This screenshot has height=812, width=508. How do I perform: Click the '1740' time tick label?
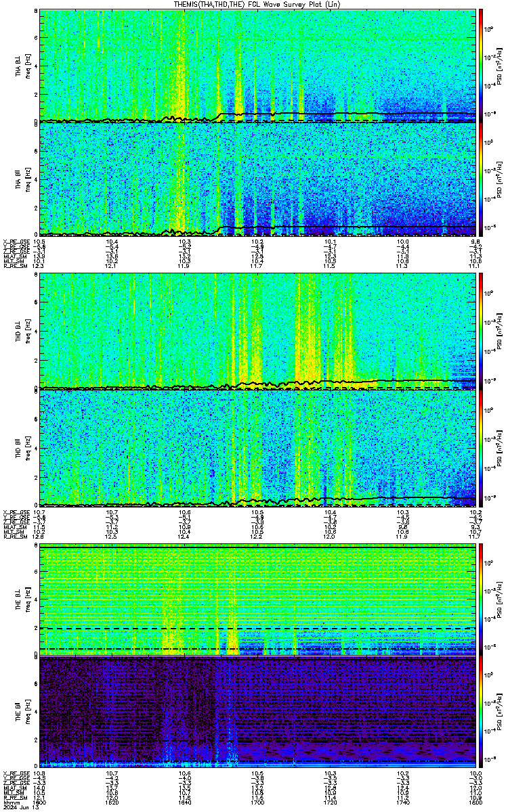[402, 803]
